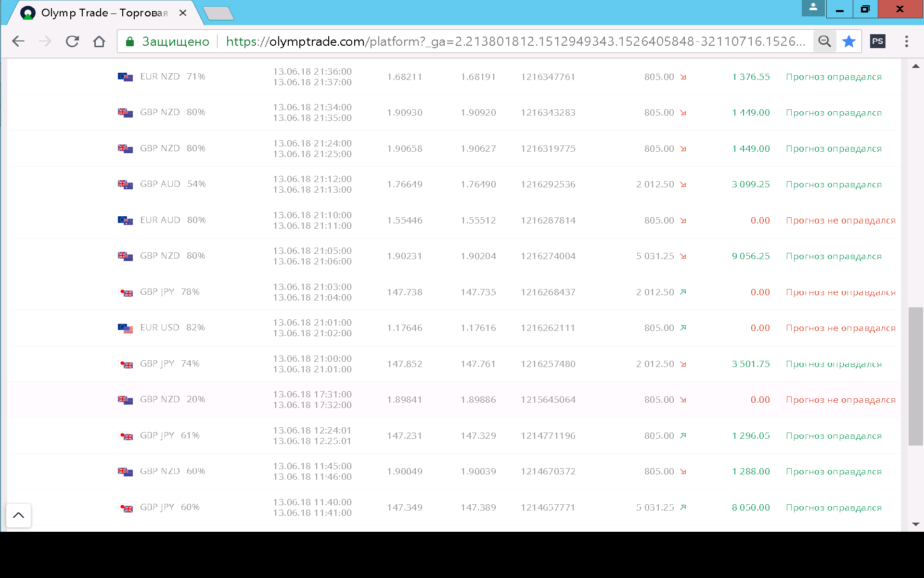Click the EUR AUD flag icon
This screenshot has height=578, width=924.
(125, 220)
